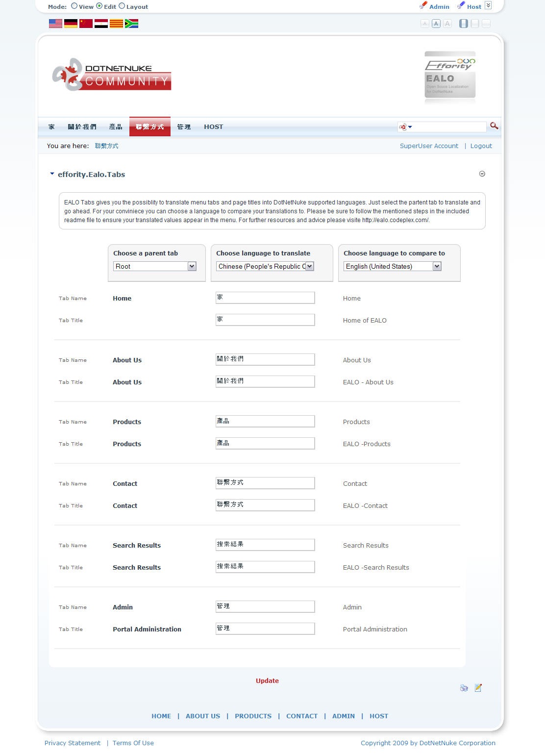Switch language via the China flag
The height and width of the screenshot is (756, 545).
[x=86, y=24]
